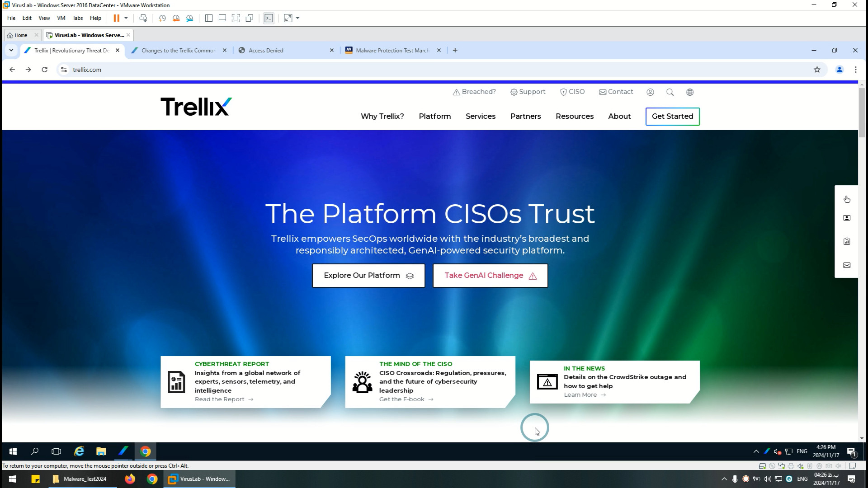The width and height of the screenshot is (868, 488).
Task: Switch to Malware Protection Test March tab
Action: coord(392,51)
